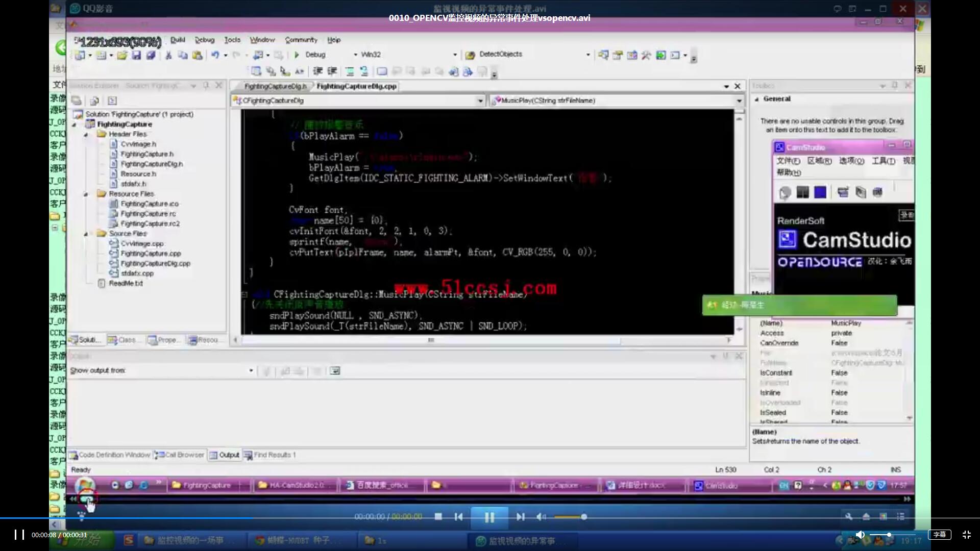Click the Toolbox wrench-and-hammer icon
The height and width of the screenshot is (551, 980).
click(x=646, y=55)
